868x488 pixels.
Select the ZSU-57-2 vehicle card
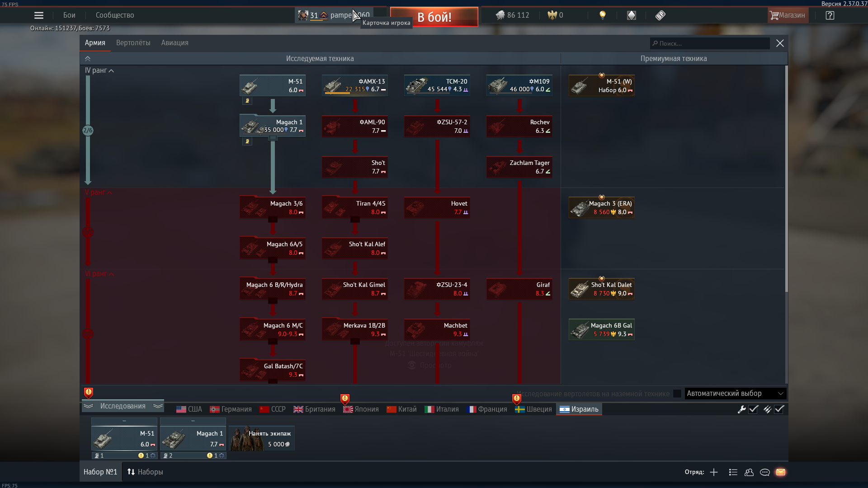[437, 126]
